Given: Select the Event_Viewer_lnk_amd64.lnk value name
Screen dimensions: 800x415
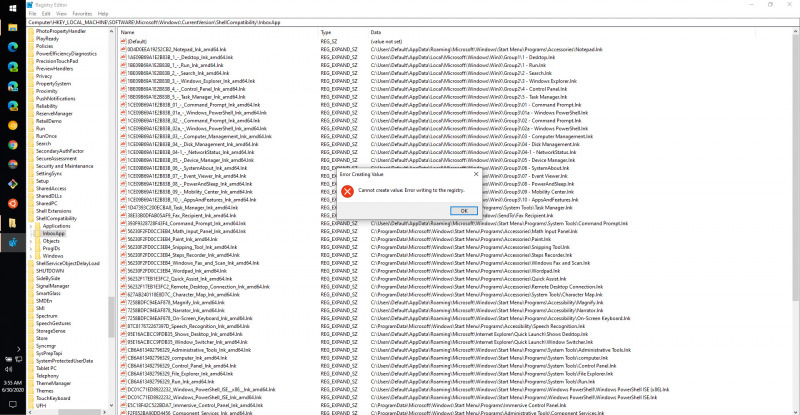Looking at the screenshot, I should (186, 176).
